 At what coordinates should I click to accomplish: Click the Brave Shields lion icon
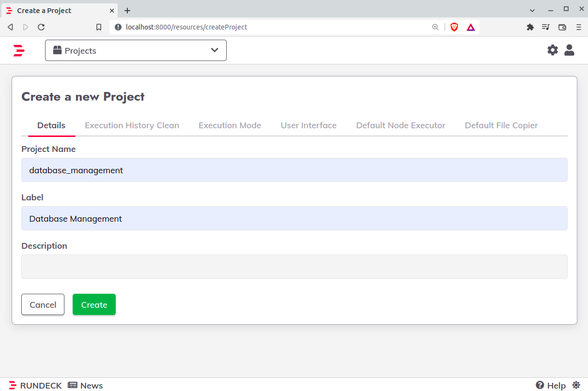click(454, 27)
